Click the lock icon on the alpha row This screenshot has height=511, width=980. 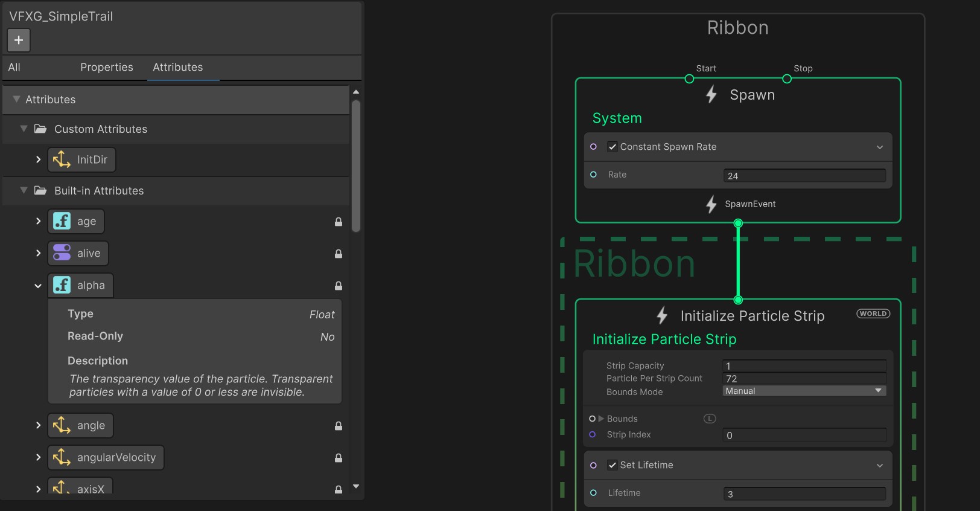[x=339, y=286]
